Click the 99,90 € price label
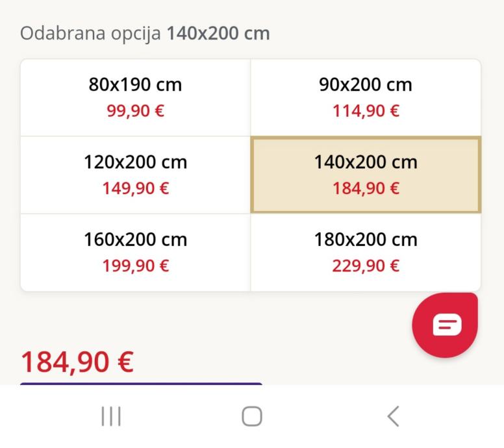 135,111
